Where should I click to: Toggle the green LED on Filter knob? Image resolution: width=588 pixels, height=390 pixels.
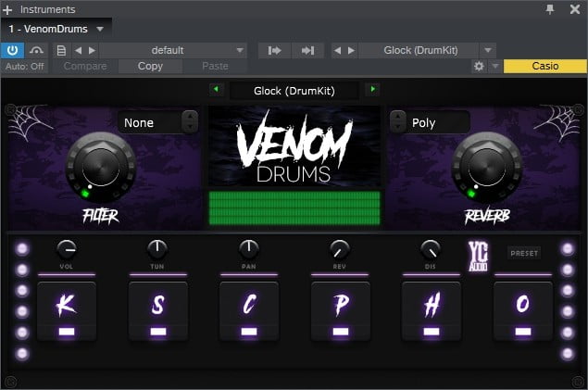[85, 194]
